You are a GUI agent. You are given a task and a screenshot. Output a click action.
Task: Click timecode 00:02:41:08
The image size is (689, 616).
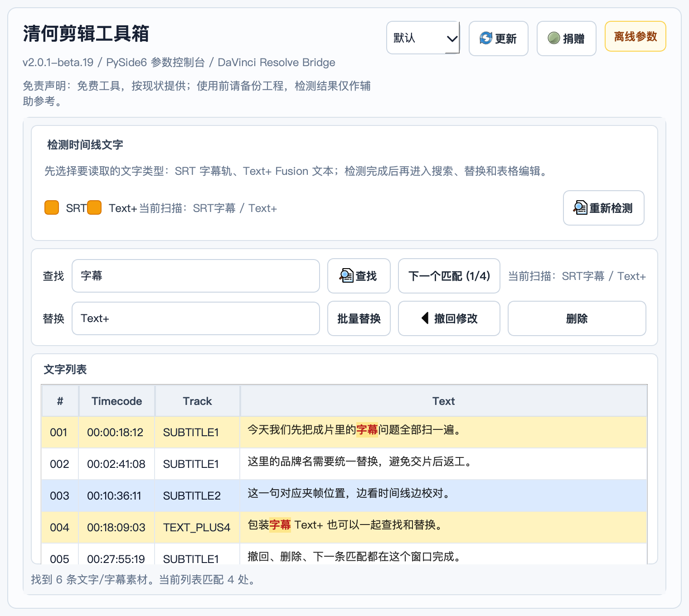point(116,464)
